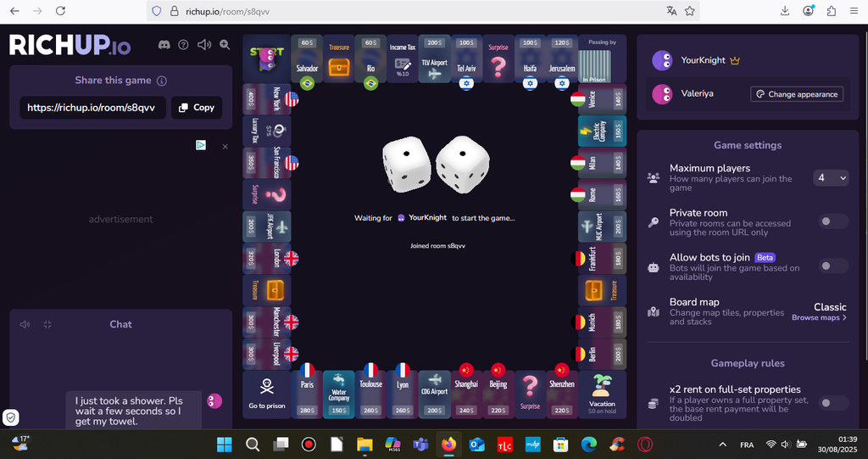Collapse the Chat panel with minimize icon
The height and width of the screenshot is (459, 868).
(47, 324)
